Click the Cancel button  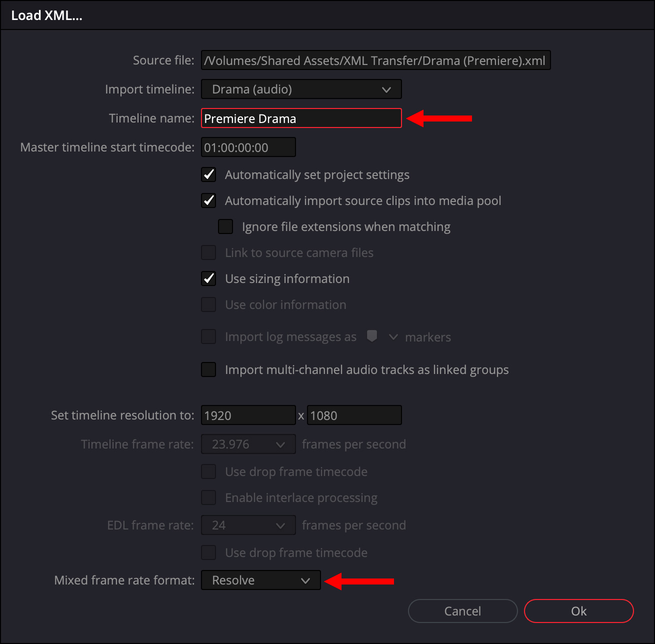[462, 611]
